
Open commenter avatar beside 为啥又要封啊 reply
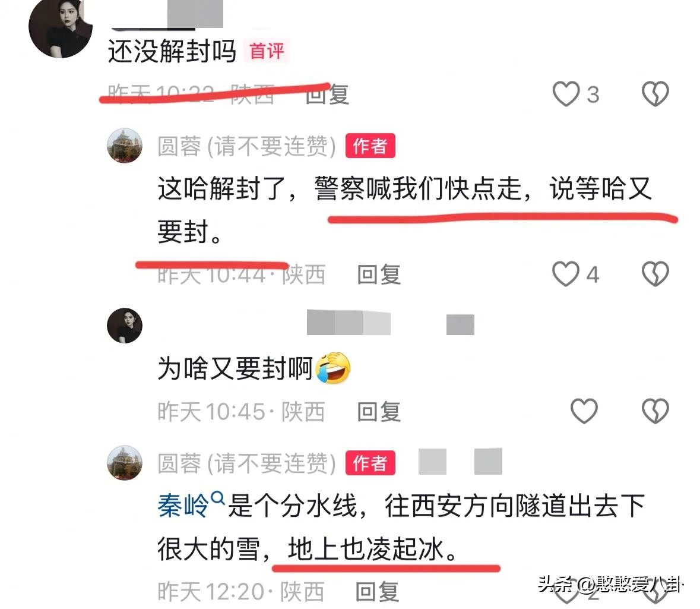coord(125,325)
